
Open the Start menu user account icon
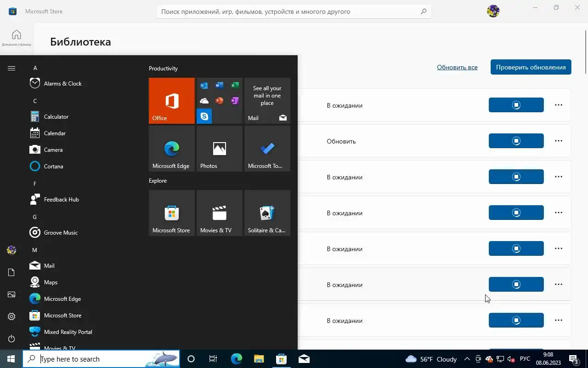tap(11, 250)
